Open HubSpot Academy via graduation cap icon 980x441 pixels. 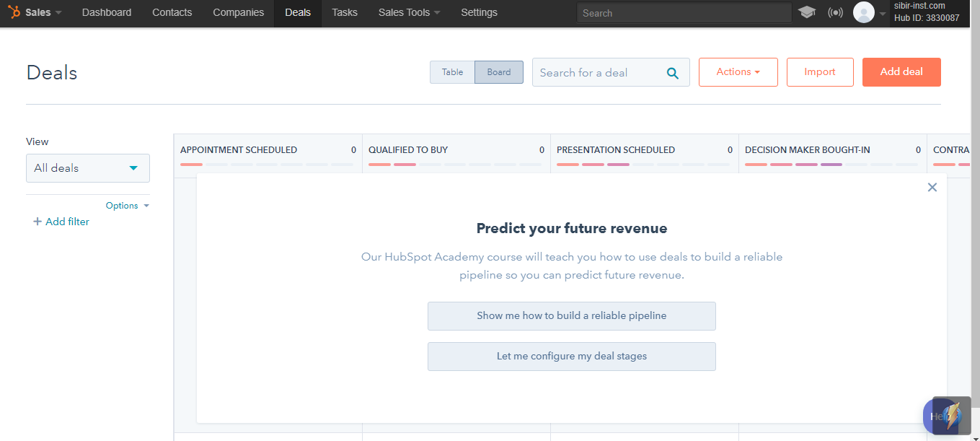click(x=807, y=12)
